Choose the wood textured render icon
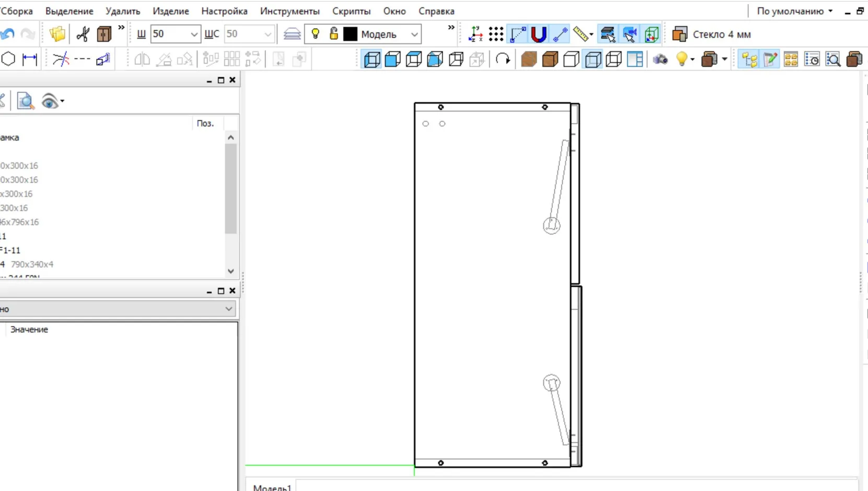This screenshot has height=491, width=868. [529, 60]
